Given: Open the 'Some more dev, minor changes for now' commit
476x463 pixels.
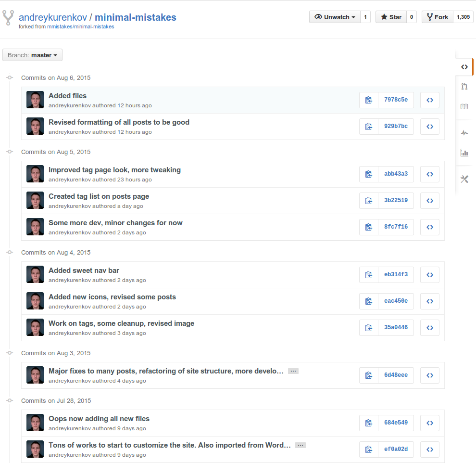Looking at the screenshot, I should click(x=116, y=223).
